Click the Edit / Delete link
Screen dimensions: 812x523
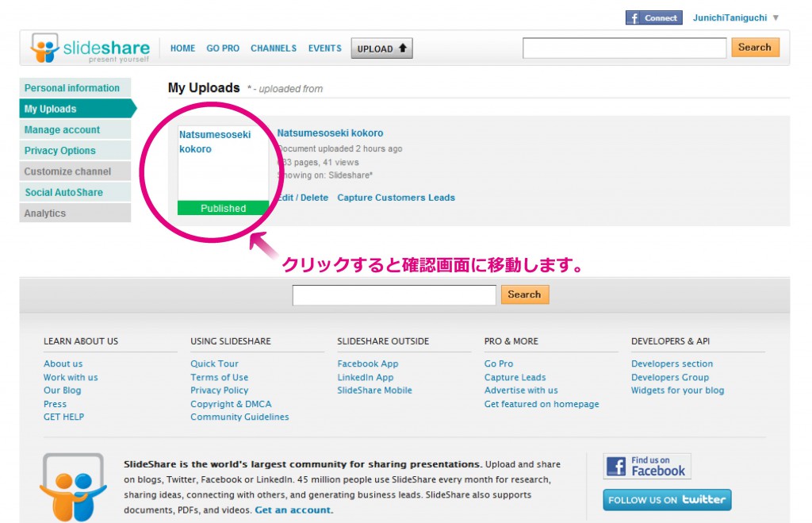pyautogui.click(x=303, y=198)
